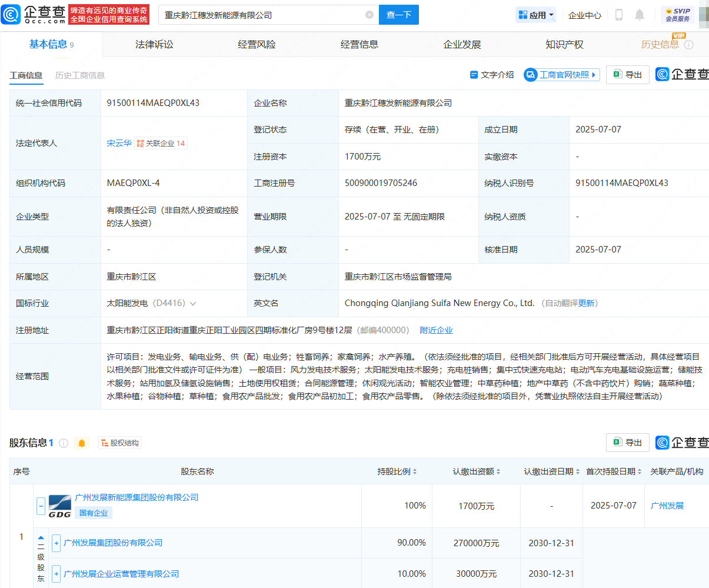
Task: Select the 基本信息 tab
Action: 51,44
